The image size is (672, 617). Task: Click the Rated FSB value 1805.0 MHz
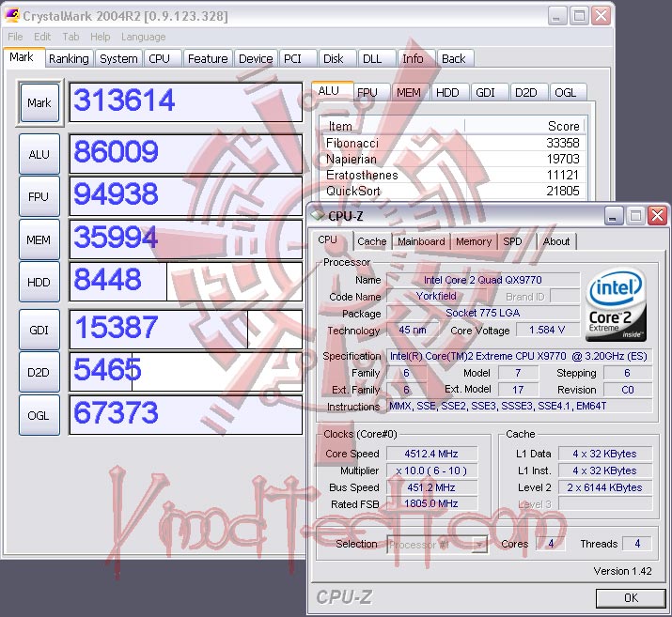tap(431, 504)
